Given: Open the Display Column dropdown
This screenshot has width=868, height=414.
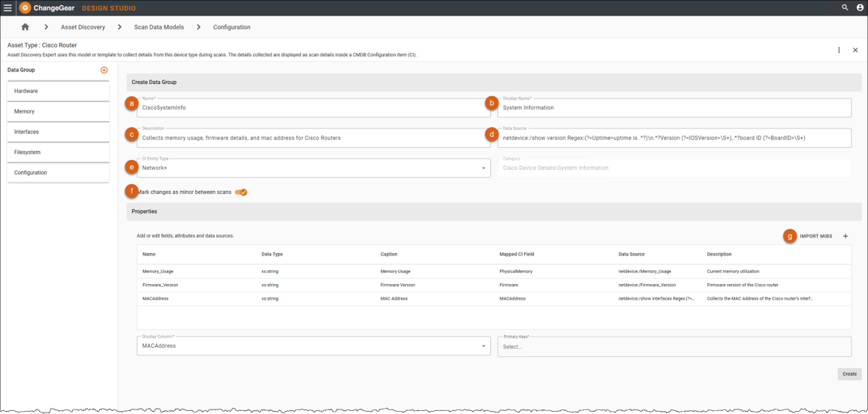Looking at the screenshot, I should [483, 346].
